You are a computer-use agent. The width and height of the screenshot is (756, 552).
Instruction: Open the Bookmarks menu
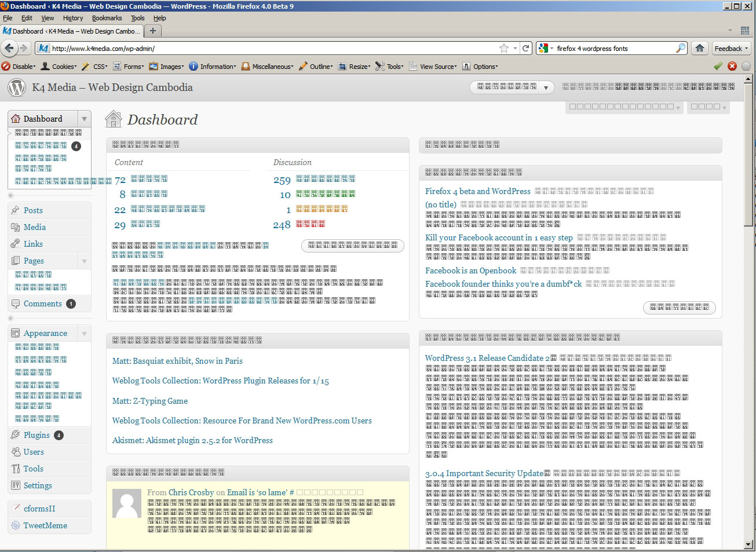tap(107, 18)
